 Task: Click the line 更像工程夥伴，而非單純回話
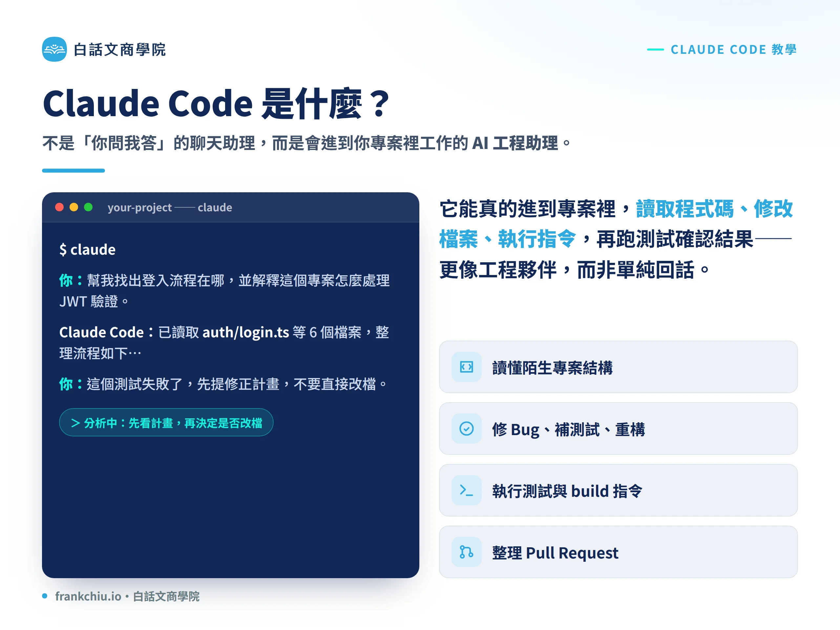click(x=574, y=270)
